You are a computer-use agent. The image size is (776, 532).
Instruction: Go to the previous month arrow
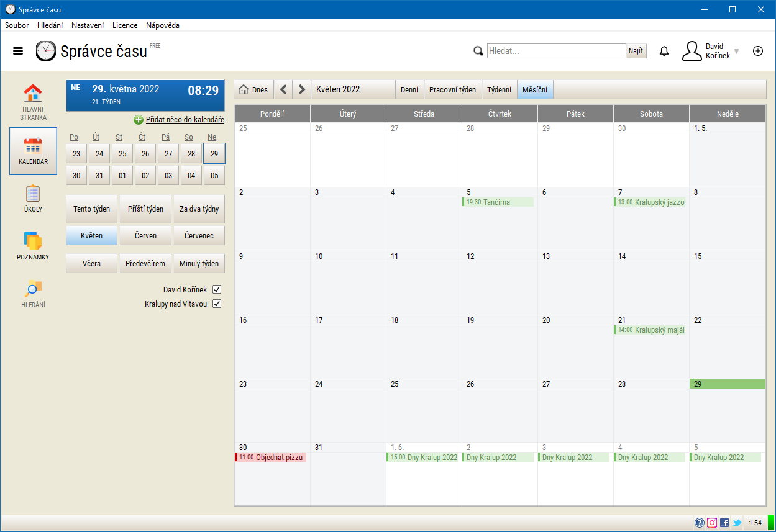click(283, 89)
